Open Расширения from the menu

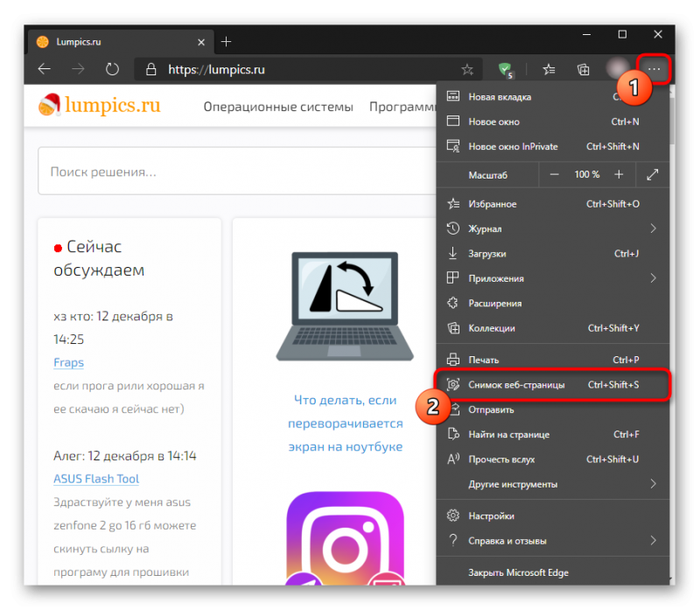tap(553, 303)
